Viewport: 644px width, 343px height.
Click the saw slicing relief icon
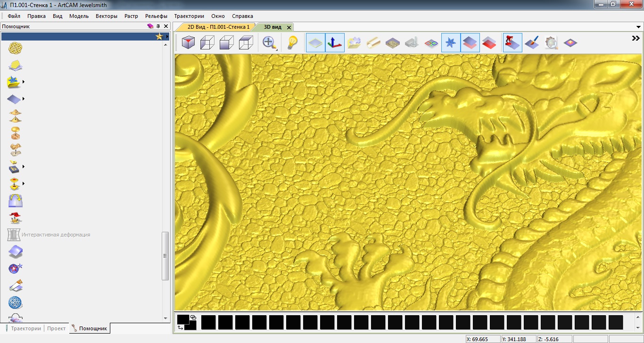pos(16,286)
